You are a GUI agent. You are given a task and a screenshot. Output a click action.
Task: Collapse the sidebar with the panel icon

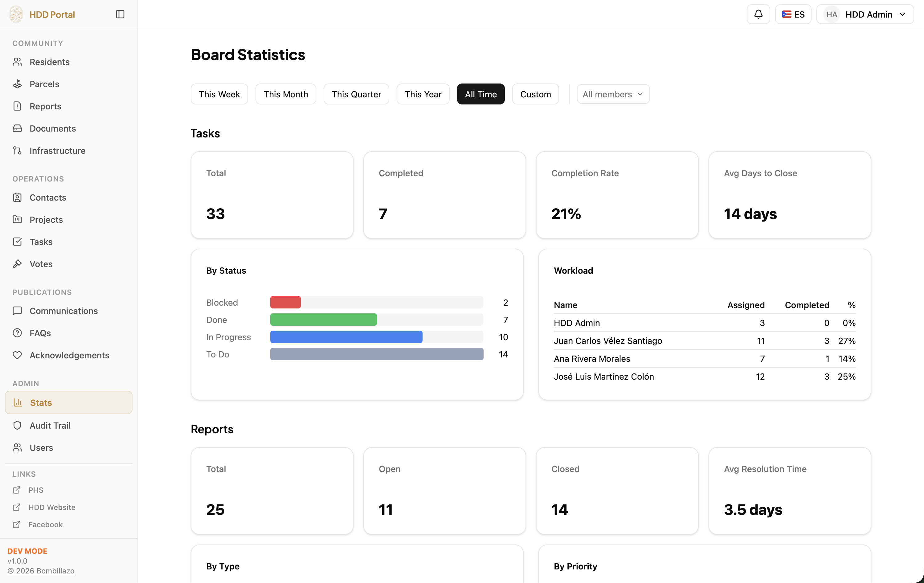[x=120, y=14]
